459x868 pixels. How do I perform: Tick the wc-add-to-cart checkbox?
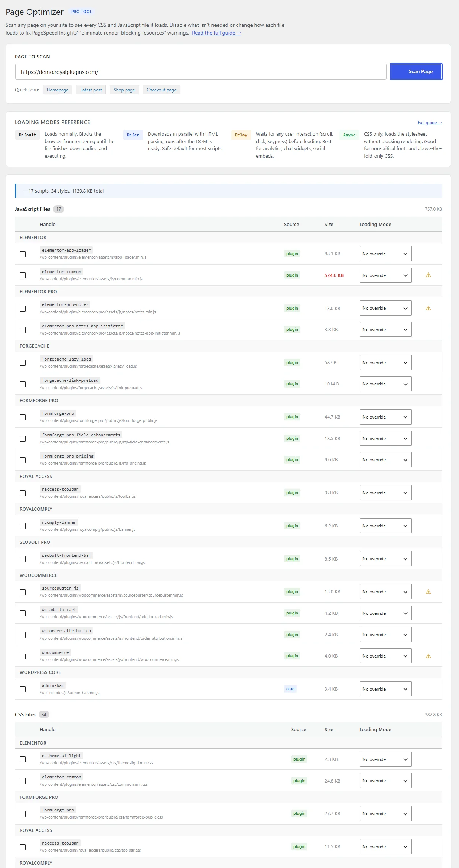tap(23, 613)
